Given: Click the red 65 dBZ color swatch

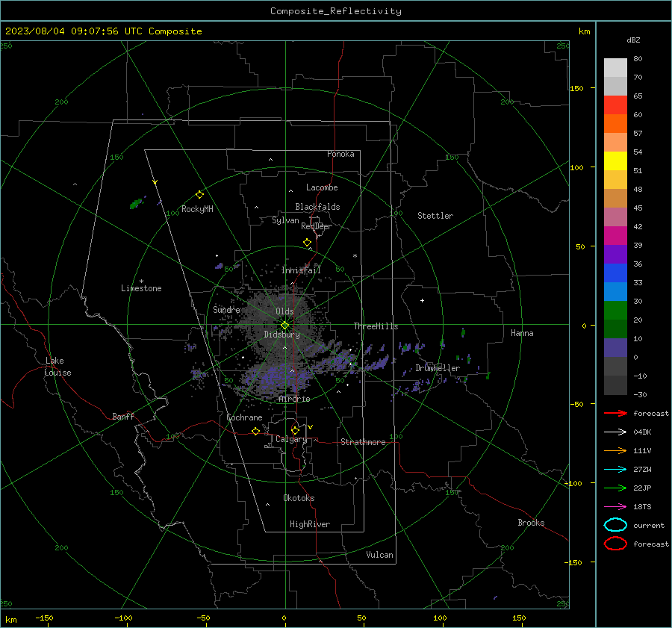Looking at the screenshot, I should coord(615,105).
